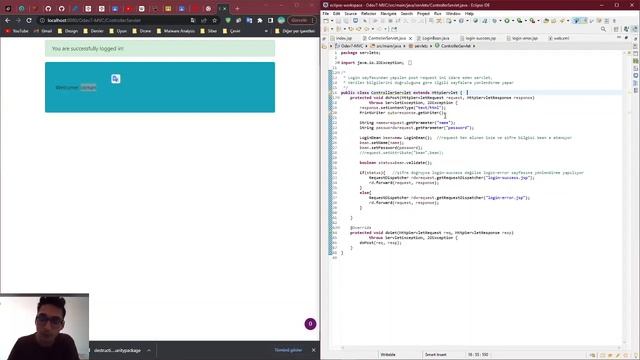Open the Chrome extensions puzzle icon
This screenshot has width=640, height=360.
tap(260, 20)
